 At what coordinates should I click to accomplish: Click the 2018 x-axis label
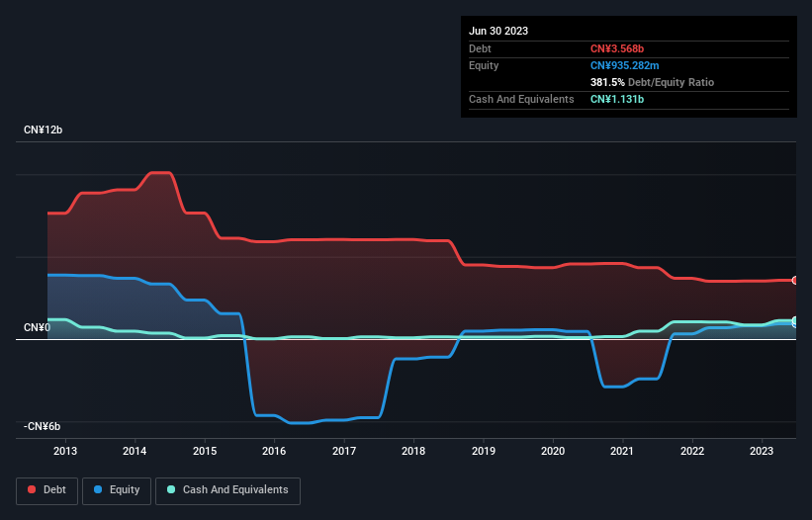[413, 451]
